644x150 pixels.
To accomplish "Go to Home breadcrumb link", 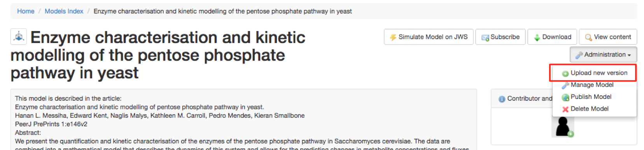I will (x=26, y=11).
